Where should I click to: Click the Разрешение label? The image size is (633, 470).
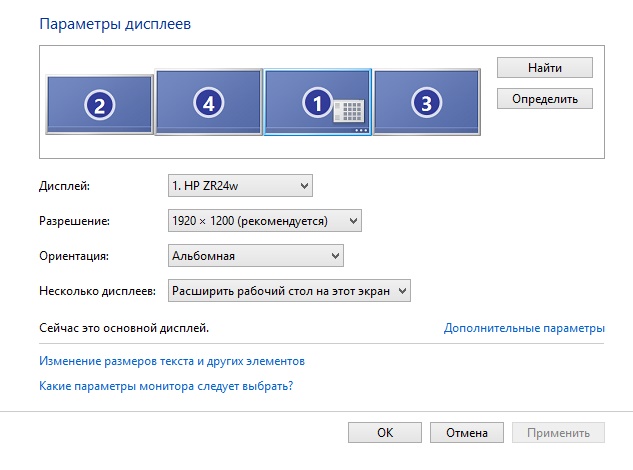[73, 221]
